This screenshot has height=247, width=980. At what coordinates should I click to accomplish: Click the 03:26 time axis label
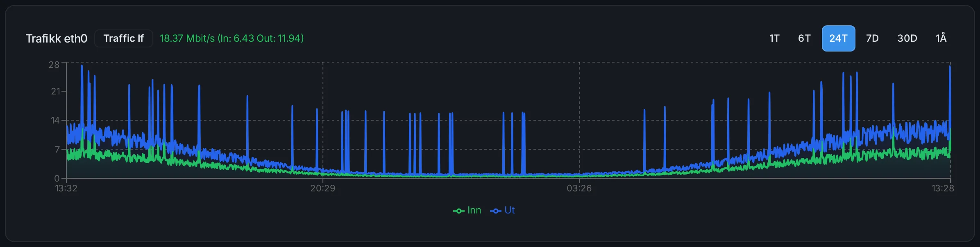[579, 189]
